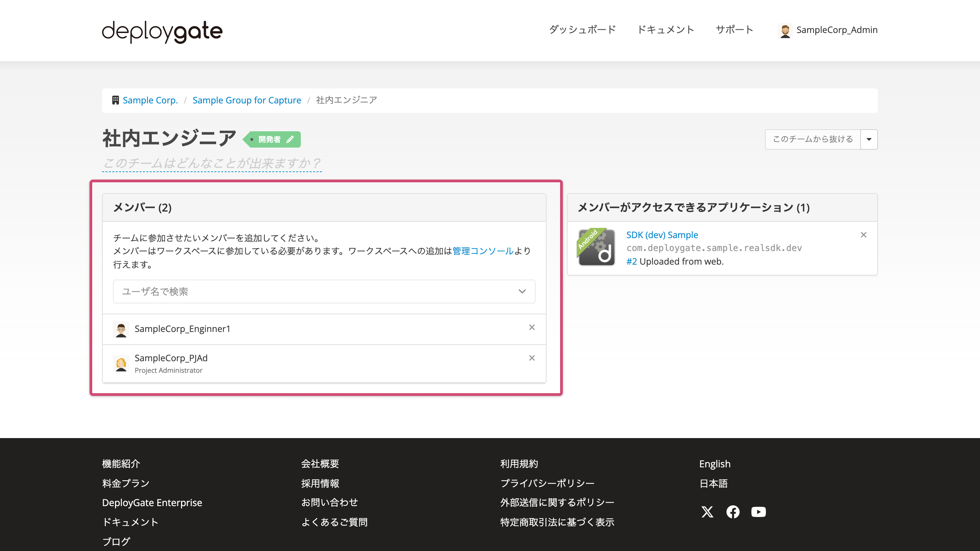Expand arrow next to このチームから抜ける
This screenshot has width=980, height=551.
pyautogui.click(x=869, y=139)
